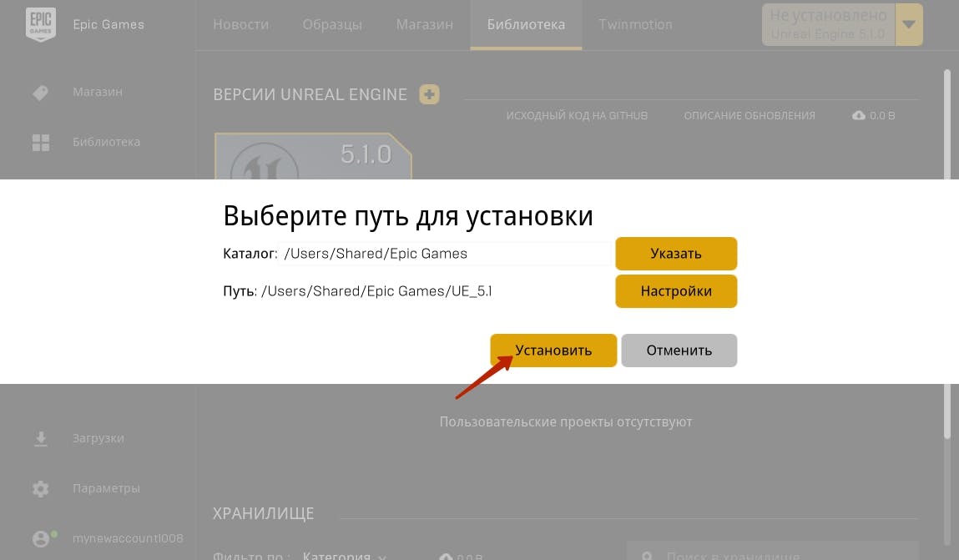The image size is (959, 560).
Task: Click the Путь /Users/Shared/Epic Games/UE_5.1 text
Action: (x=357, y=291)
